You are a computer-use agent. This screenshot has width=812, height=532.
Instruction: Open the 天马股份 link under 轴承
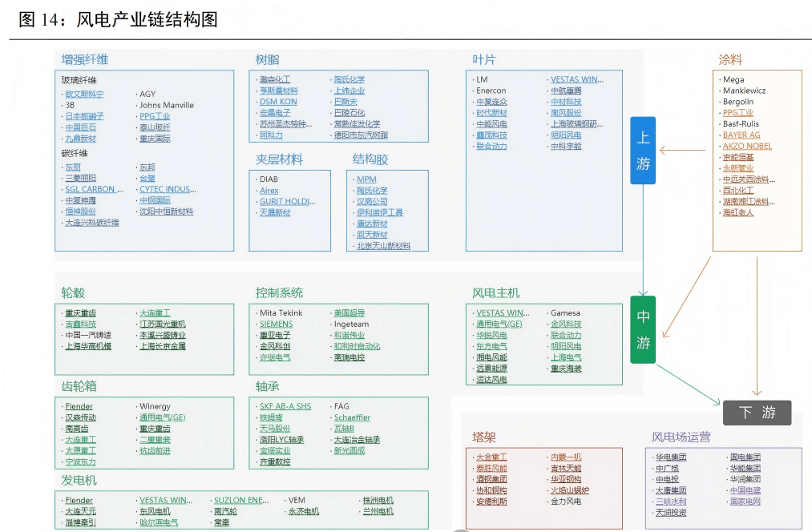tap(275, 429)
